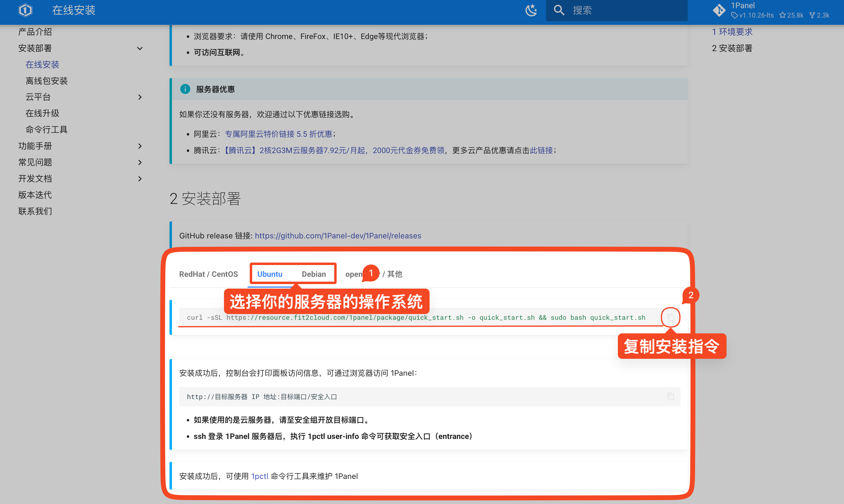
Task: Click the info icon beside 服务器优惠
Action: point(185,89)
